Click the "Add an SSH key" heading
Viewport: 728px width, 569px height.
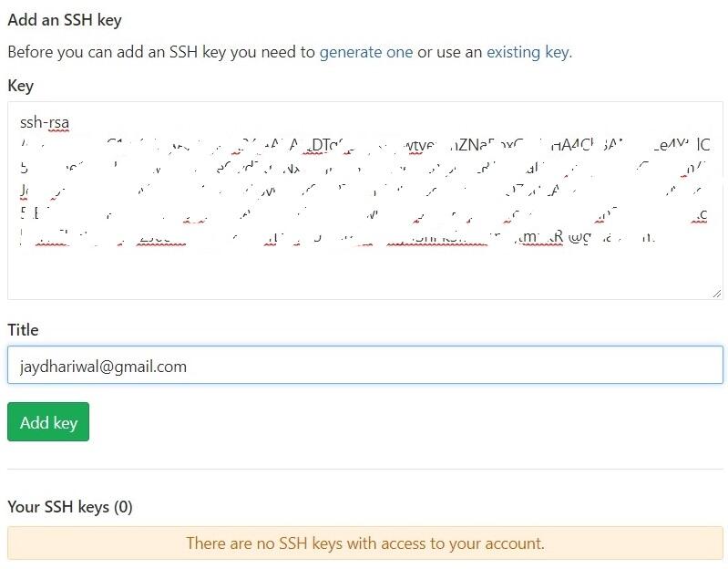pos(64,20)
